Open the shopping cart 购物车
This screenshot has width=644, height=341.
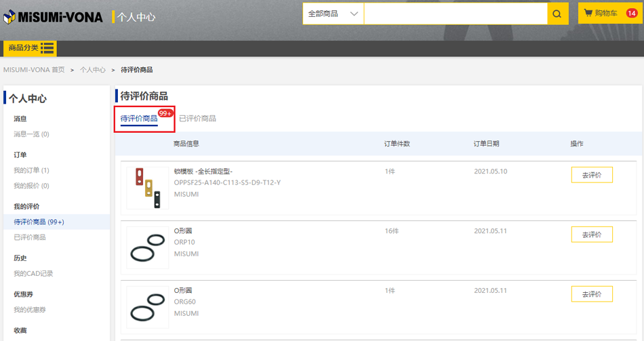tap(601, 13)
